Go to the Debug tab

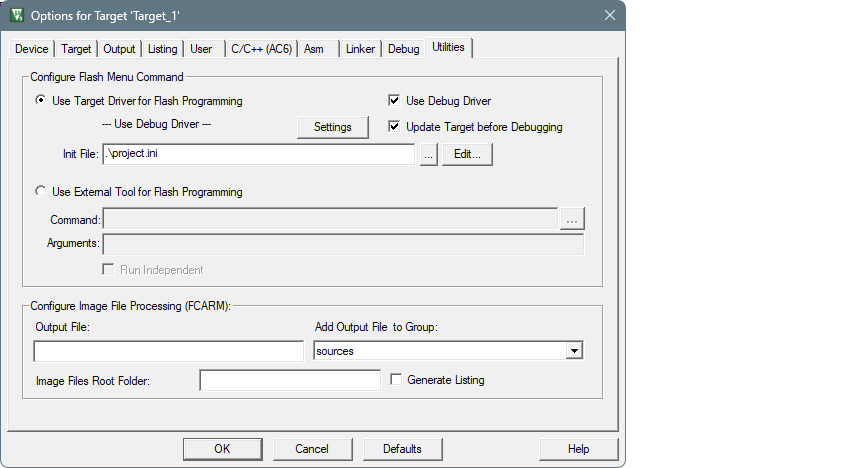pyautogui.click(x=404, y=49)
